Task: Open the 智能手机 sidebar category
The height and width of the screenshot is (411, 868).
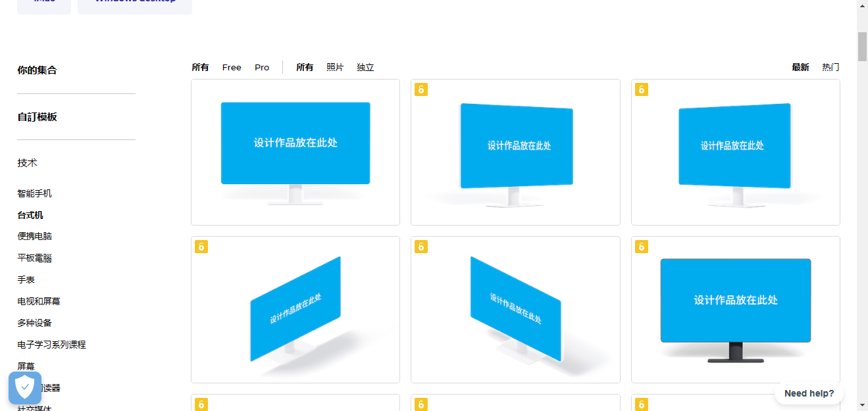Action: (x=34, y=193)
